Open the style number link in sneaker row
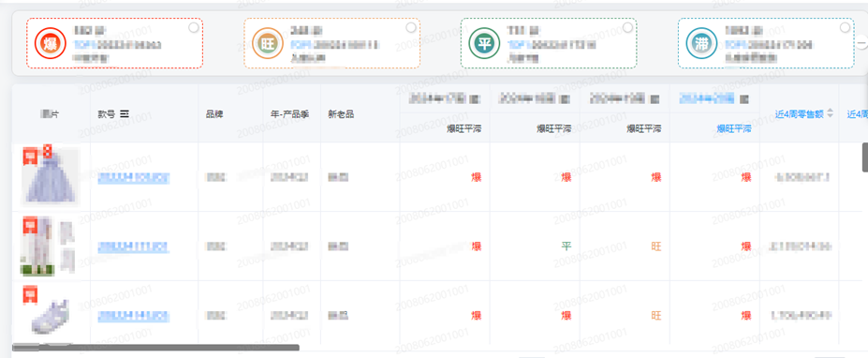 (133, 316)
